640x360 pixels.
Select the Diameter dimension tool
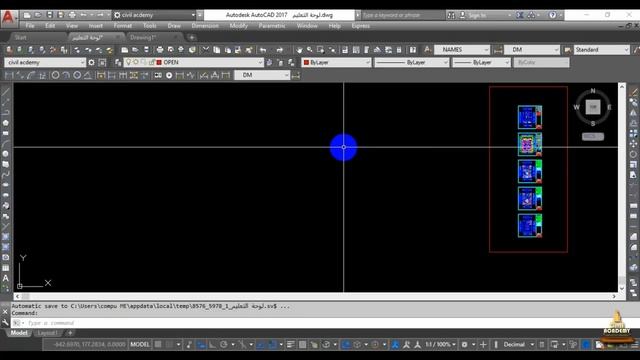(x=77, y=75)
